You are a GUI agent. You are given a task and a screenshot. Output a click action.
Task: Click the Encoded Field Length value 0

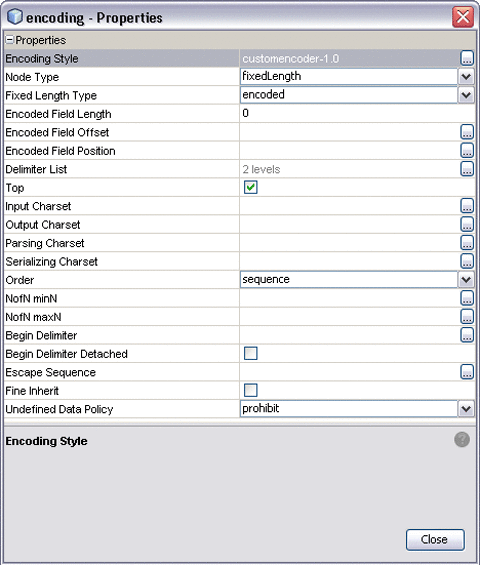(x=245, y=113)
